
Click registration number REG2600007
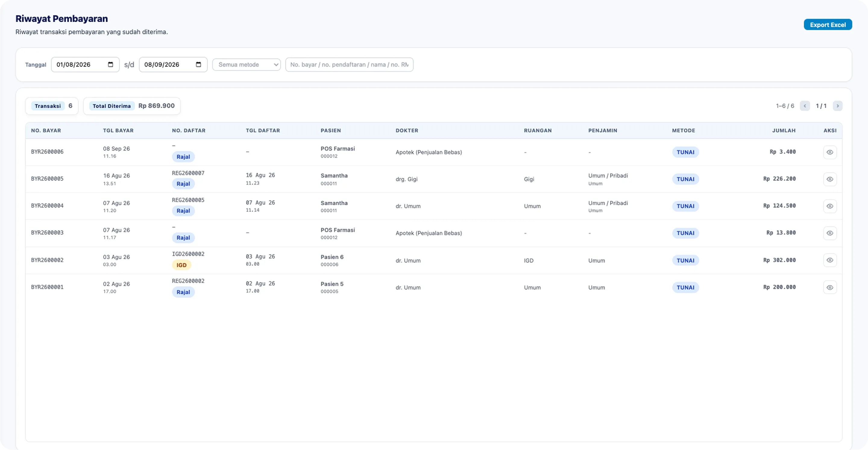pos(188,173)
